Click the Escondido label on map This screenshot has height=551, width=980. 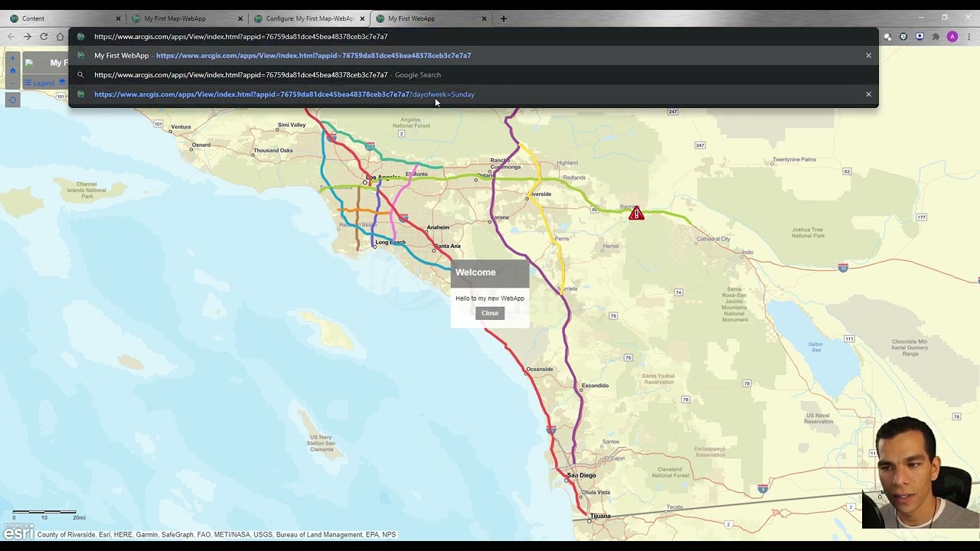coord(595,386)
